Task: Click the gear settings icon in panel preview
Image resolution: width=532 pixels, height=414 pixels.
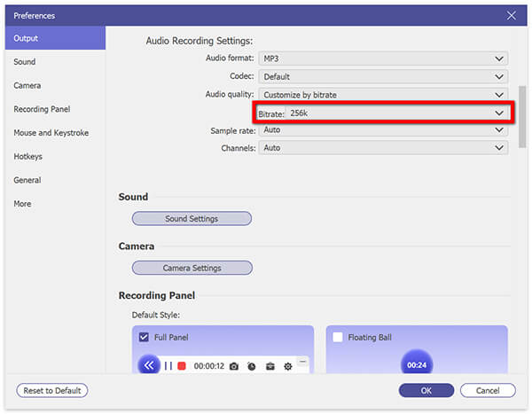Action: click(x=287, y=366)
